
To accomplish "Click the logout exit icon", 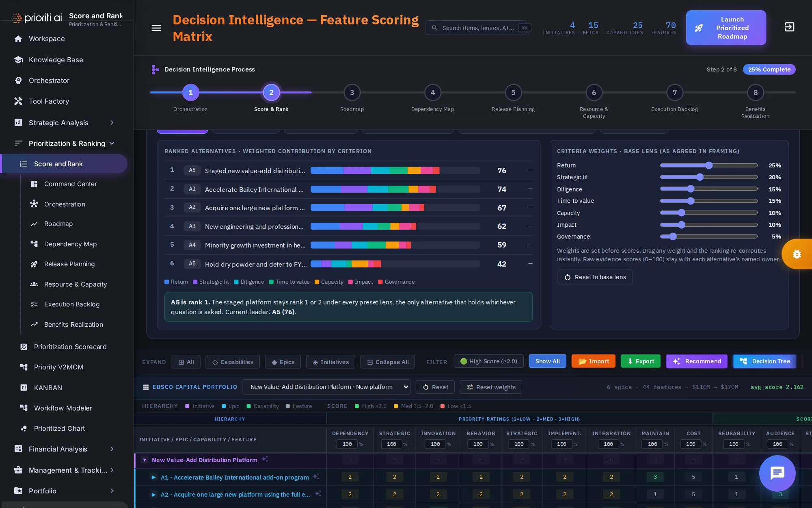I will coord(789,27).
